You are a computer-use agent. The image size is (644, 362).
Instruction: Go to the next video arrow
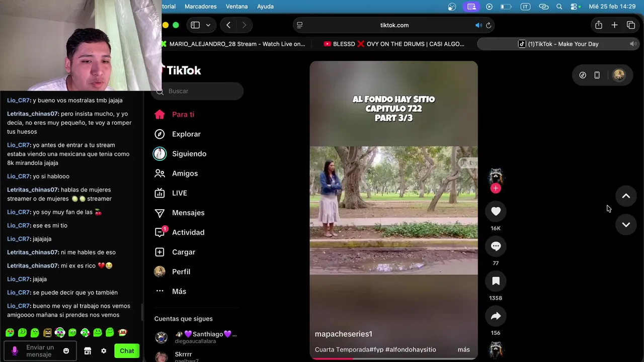pyautogui.click(x=626, y=225)
